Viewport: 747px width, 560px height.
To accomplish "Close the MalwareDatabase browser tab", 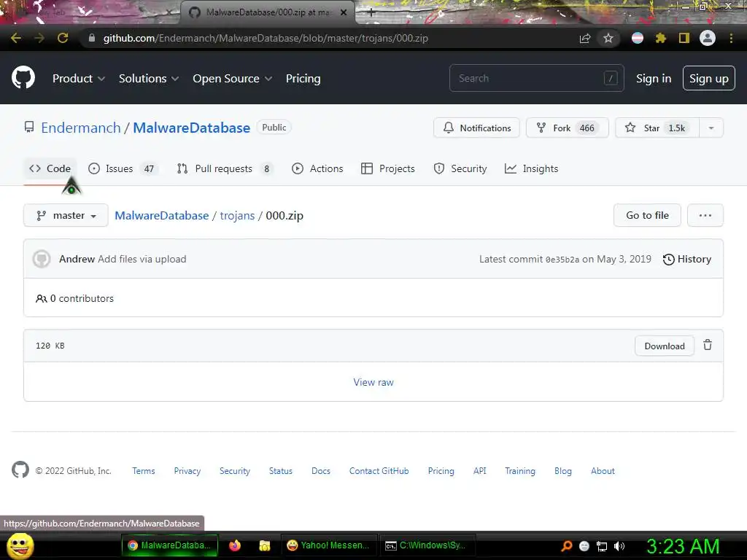I will tap(344, 12).
